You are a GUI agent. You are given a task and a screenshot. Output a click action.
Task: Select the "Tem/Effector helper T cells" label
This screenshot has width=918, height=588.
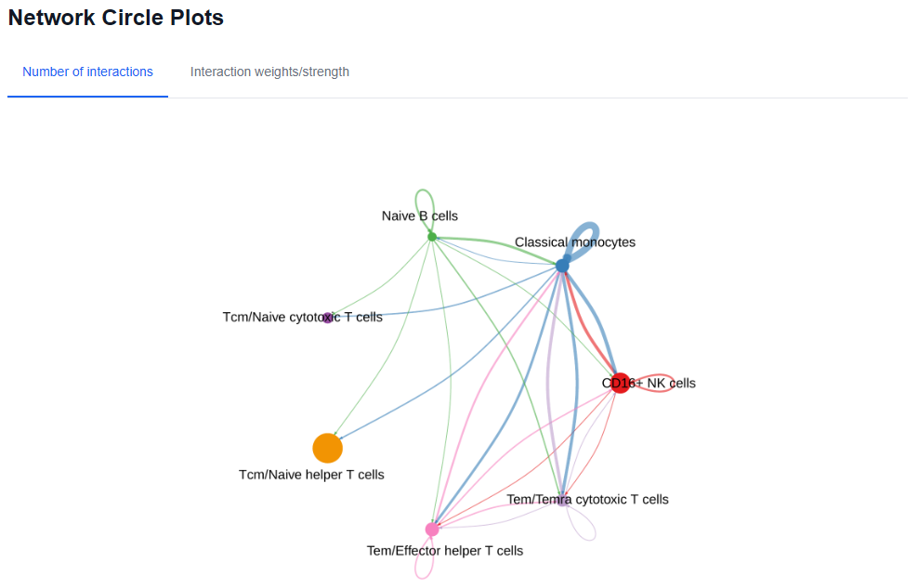pyautogui.click(x=445, y=551)
